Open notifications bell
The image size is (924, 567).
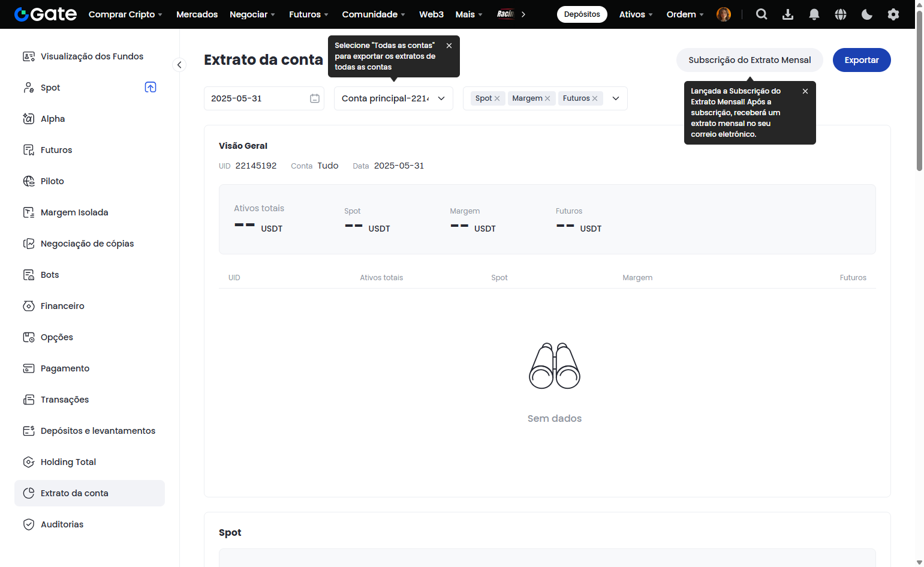(x=814, y=14)
